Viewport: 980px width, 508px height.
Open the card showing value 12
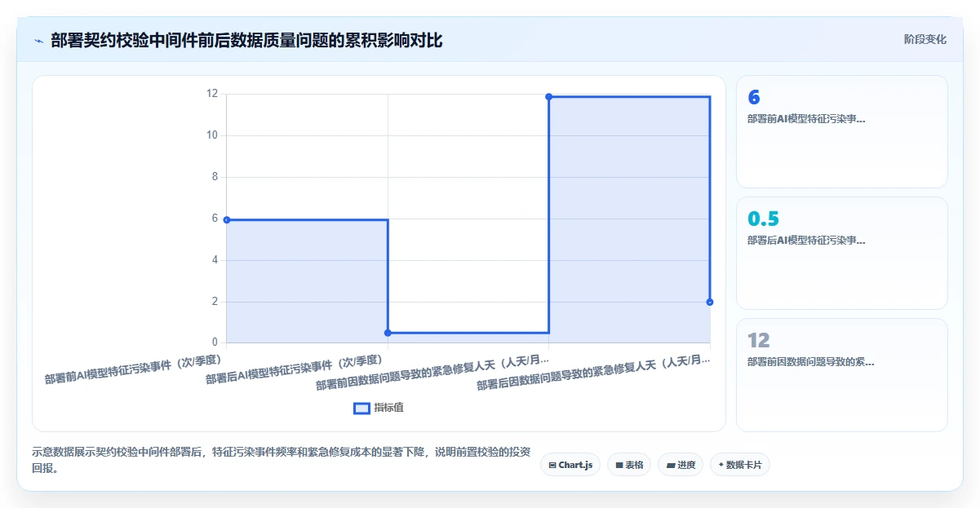842,374
